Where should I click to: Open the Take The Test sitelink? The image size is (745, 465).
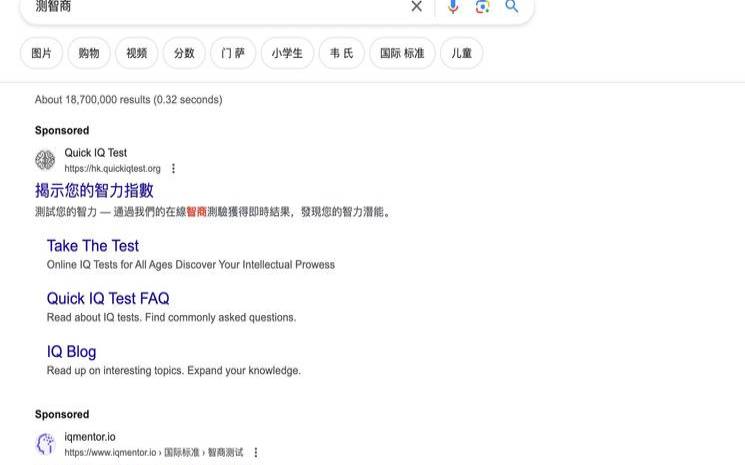(x=93, y=246)
